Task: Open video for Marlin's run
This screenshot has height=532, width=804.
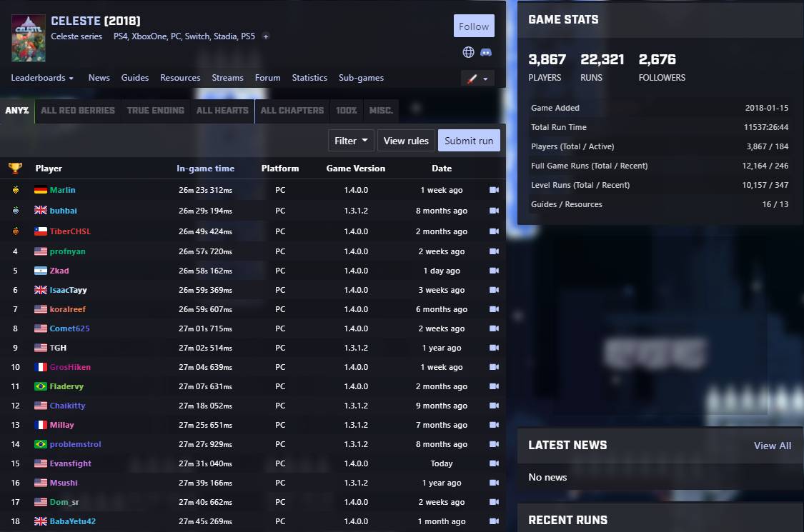Action: [x=494, y=190]
